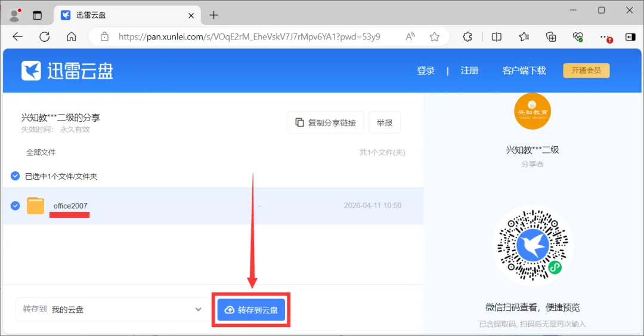Expand the 转存到 我的云盘 dropdown
Image resolution: width=644 pixels, height=336 pixels.
point(113,309)
